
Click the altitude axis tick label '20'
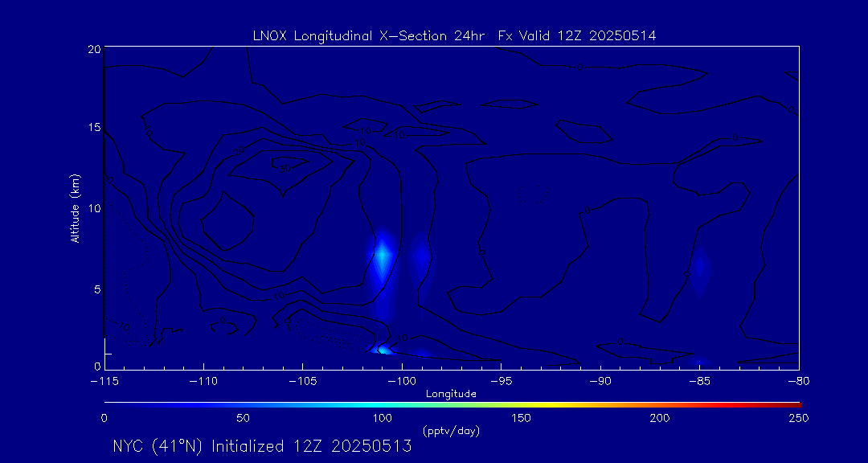pyautogui.click(x=93, y=48)
